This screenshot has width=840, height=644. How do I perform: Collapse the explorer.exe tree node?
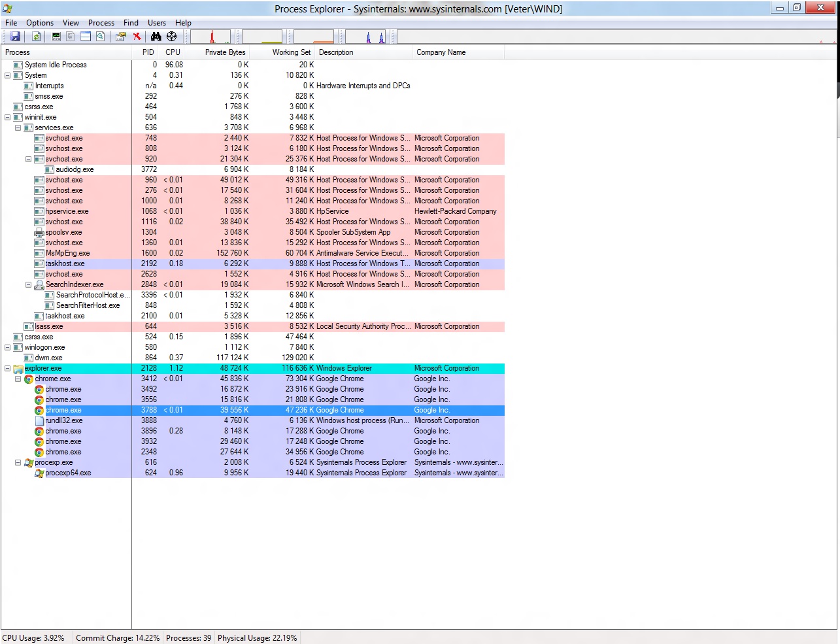coord(7,368)
